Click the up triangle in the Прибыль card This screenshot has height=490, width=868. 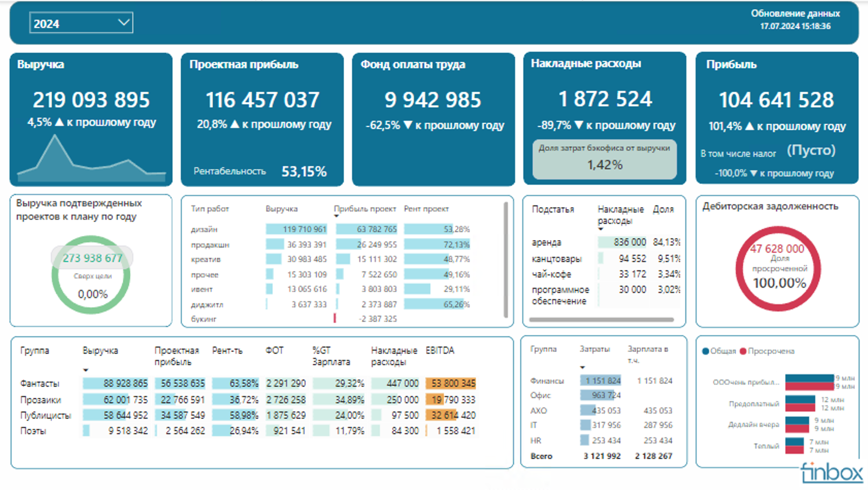749,126
